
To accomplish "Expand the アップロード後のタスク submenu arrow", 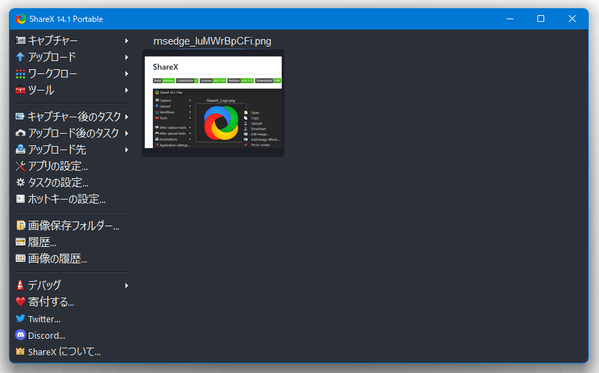I will [126, 133].
